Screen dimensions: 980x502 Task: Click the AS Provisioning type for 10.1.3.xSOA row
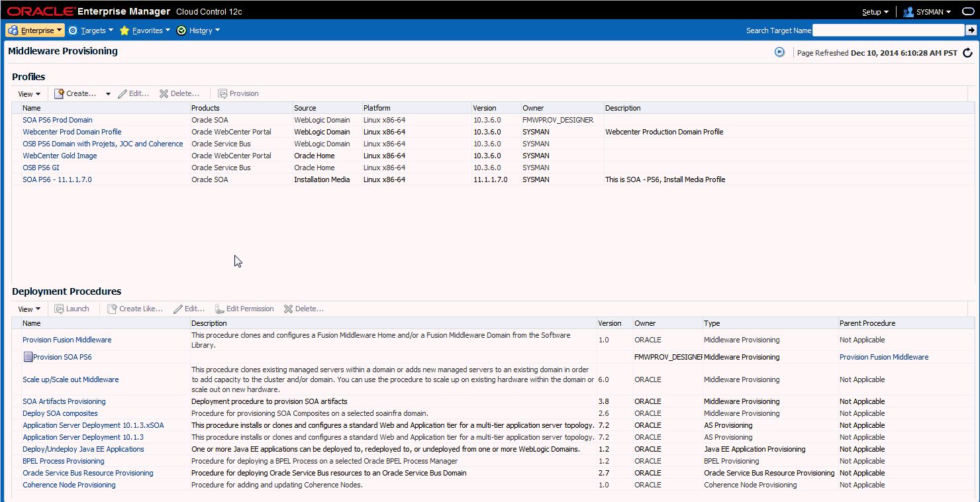click(728, 425)
